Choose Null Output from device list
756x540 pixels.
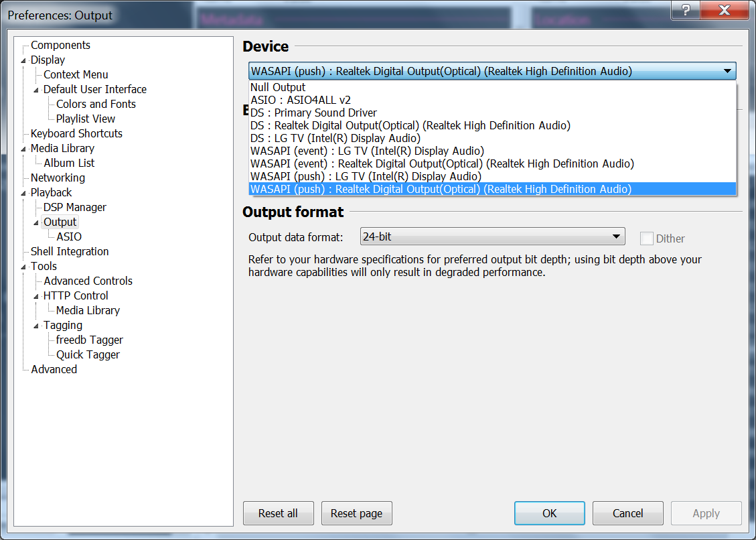278,87
